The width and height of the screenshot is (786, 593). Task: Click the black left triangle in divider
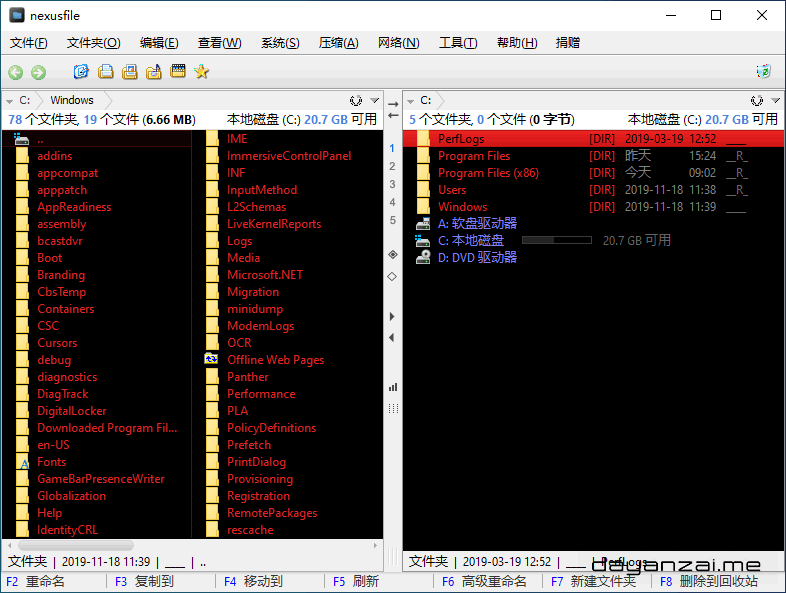tap(392, 338)
